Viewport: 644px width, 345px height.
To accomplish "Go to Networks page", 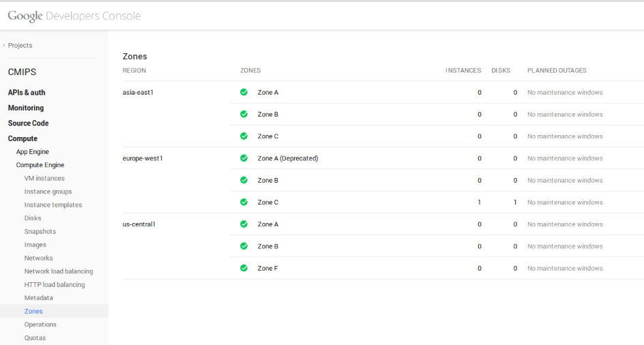I will click(39, 258).
